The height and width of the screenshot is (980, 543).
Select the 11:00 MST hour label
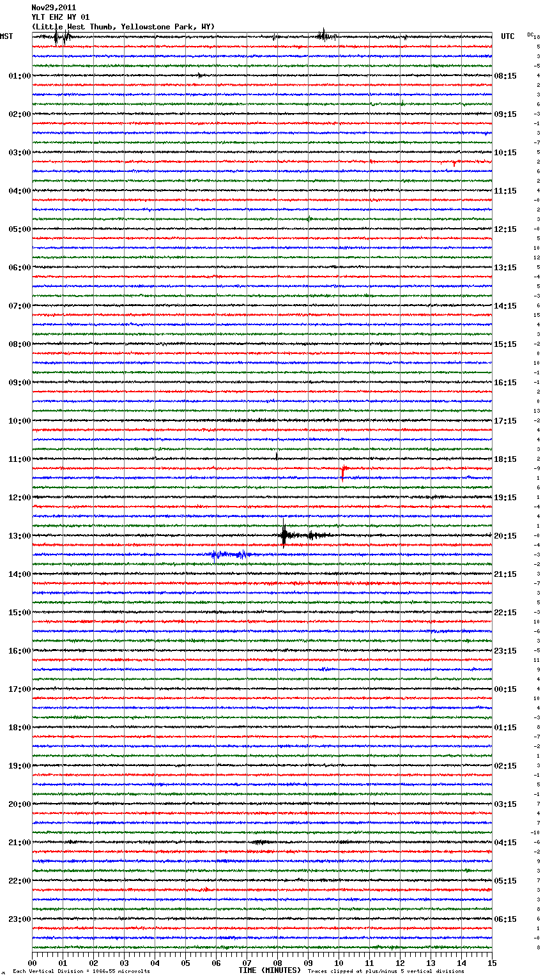tap(20, 459)
